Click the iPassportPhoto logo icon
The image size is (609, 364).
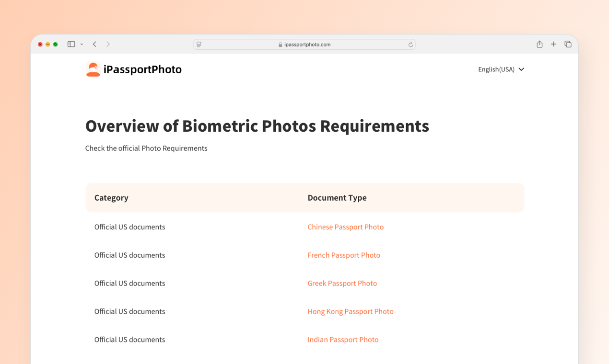click(x=93, y=69)
